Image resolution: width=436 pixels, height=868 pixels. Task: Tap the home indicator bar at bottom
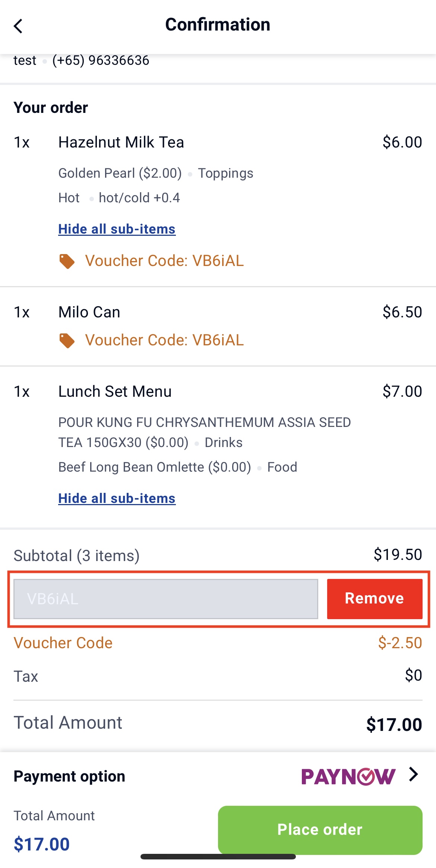click(218, 857)
